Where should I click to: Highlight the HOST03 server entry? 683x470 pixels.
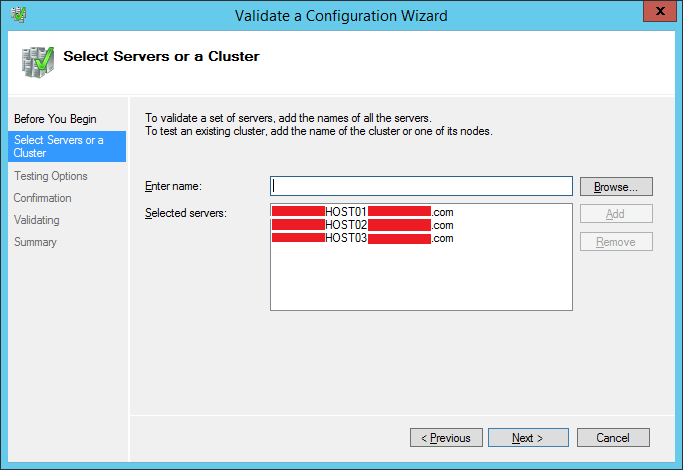point(362,238)
